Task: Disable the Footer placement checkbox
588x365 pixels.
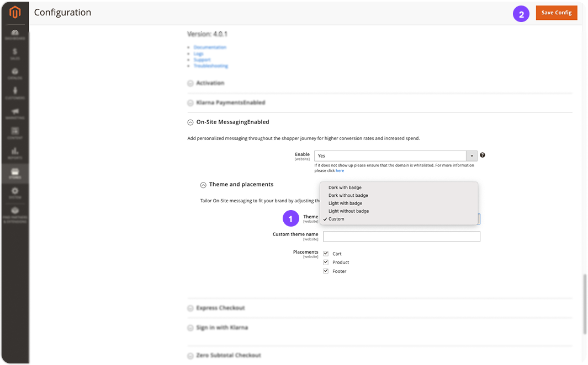Action: point(326,271)
